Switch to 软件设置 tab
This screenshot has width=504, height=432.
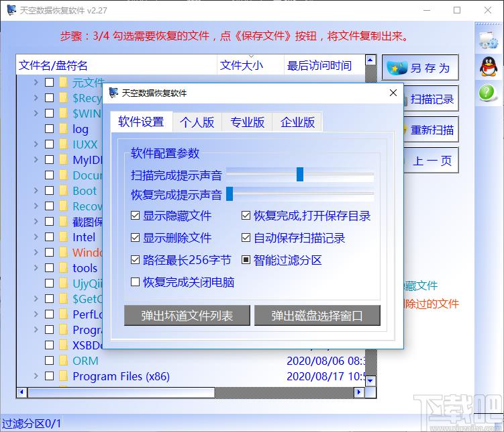141,122
